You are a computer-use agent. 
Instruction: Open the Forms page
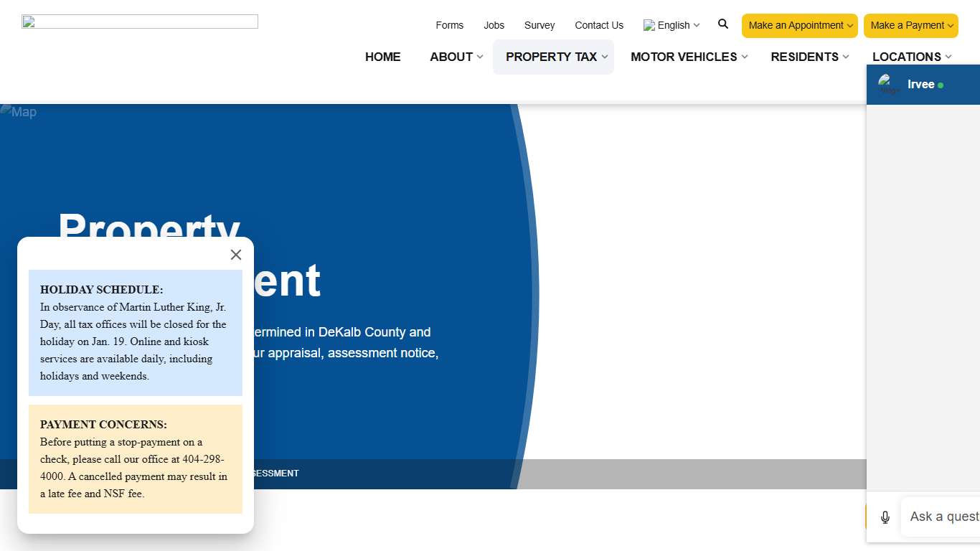449,25
